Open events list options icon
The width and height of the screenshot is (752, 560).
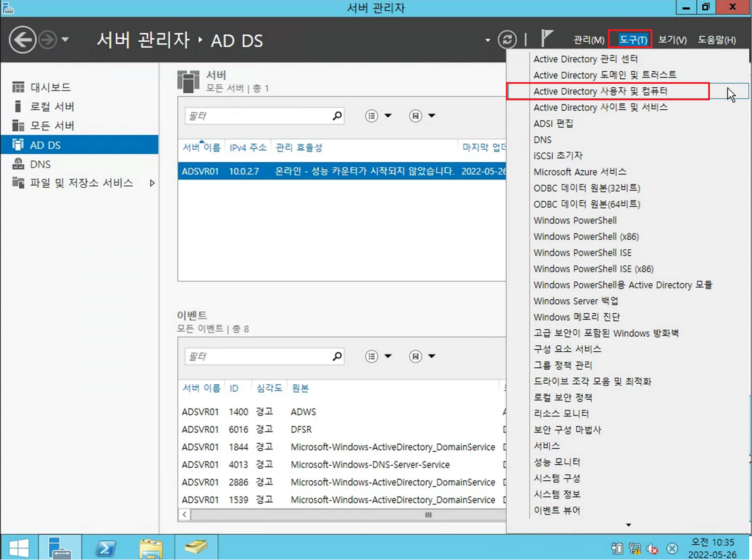tap(371, 356)
